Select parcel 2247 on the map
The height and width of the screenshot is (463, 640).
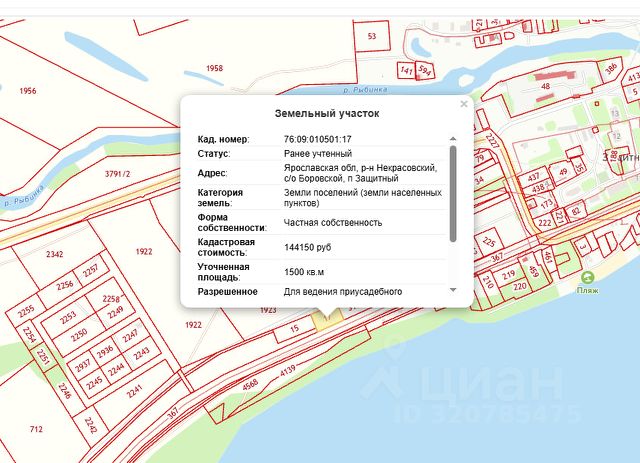click(x=130, y=336)
